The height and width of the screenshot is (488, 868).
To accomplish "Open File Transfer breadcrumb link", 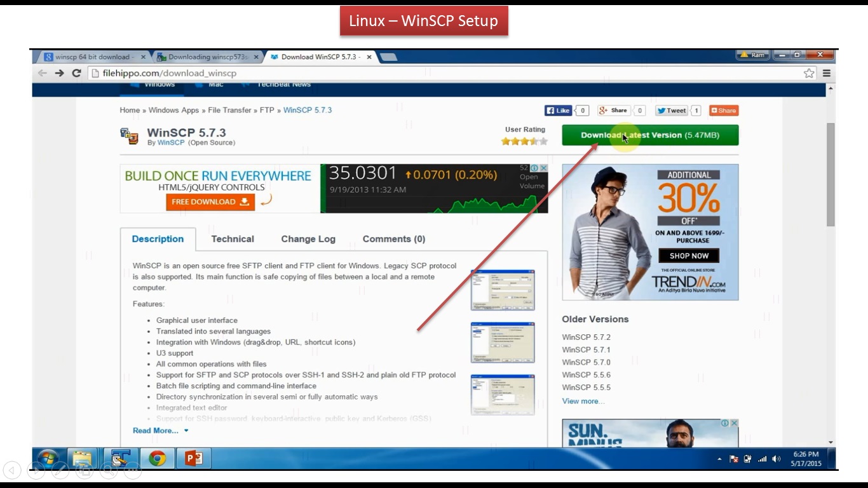I will 229,111.
